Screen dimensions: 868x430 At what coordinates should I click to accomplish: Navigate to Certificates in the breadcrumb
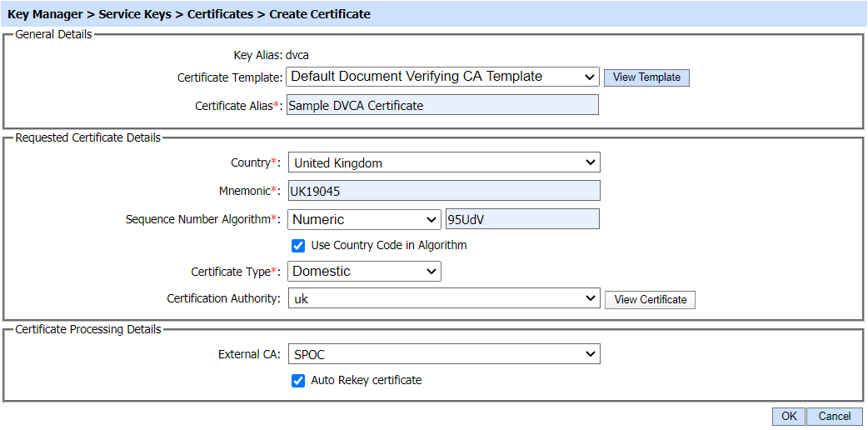(221, 14)
